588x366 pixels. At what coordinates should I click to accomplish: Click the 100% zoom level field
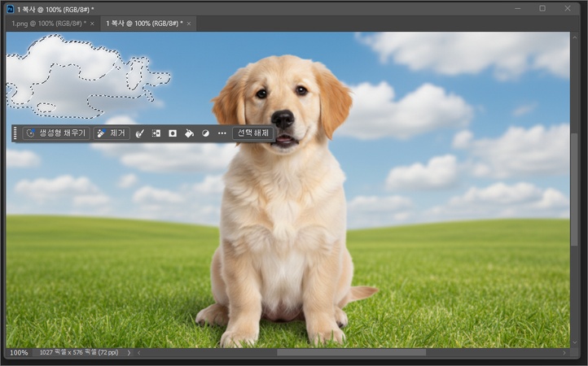tap(19, 353)
